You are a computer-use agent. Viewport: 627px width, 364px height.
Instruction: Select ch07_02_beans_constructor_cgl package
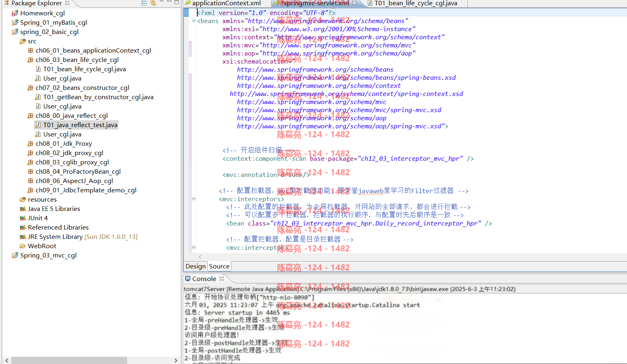82,87
